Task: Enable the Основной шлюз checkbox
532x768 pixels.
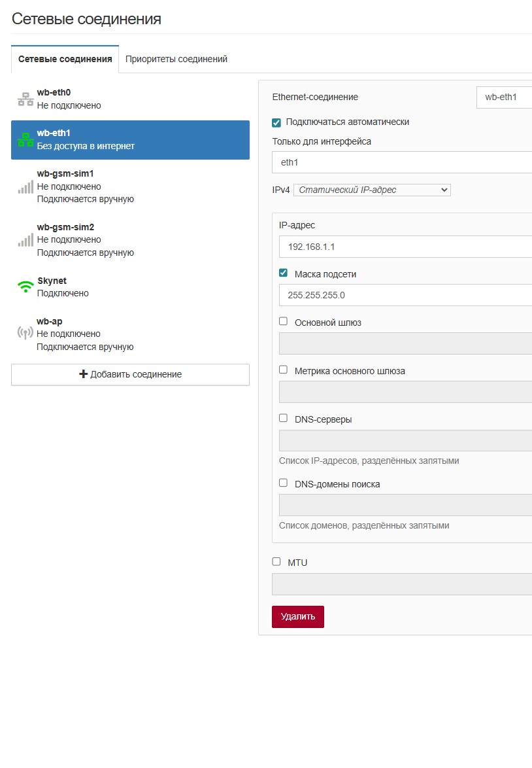Action: pos(284,321)
